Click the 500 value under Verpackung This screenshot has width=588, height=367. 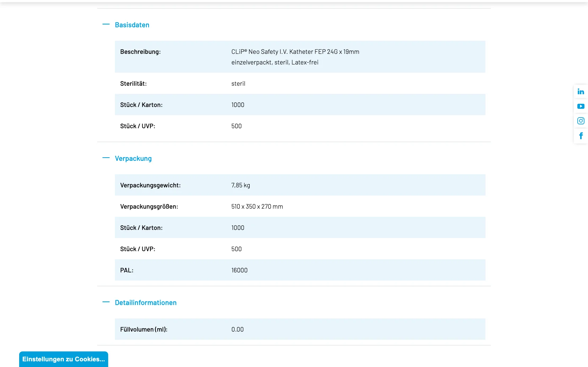coord(237,249)
